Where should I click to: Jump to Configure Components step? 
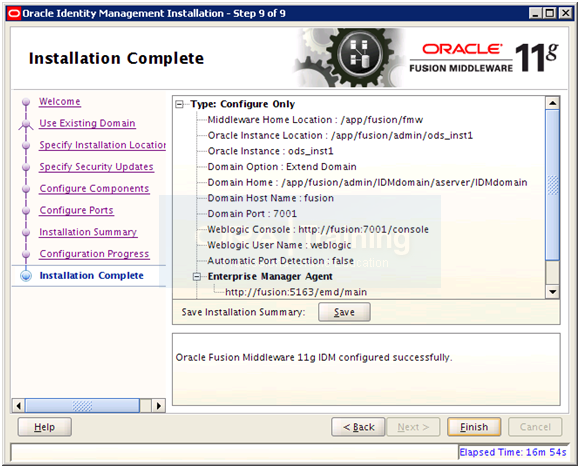pos(94,188)
